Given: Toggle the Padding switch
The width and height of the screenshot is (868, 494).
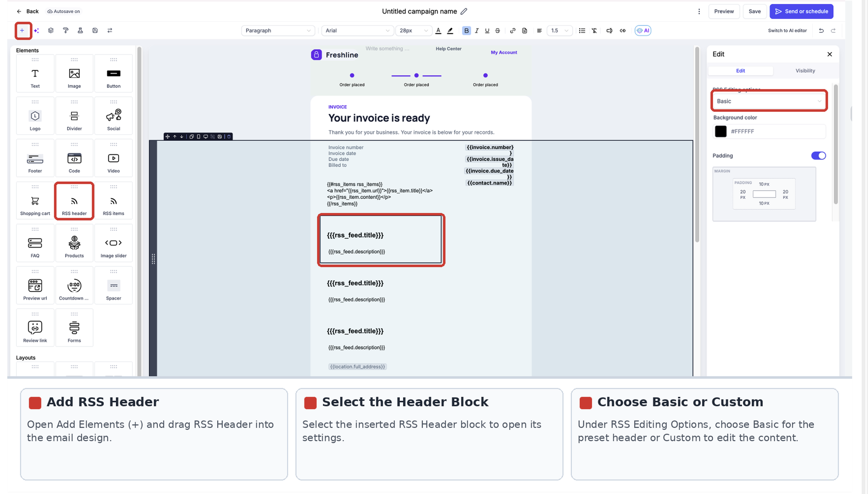Looking at the screenshot, I should coord(818,156).
